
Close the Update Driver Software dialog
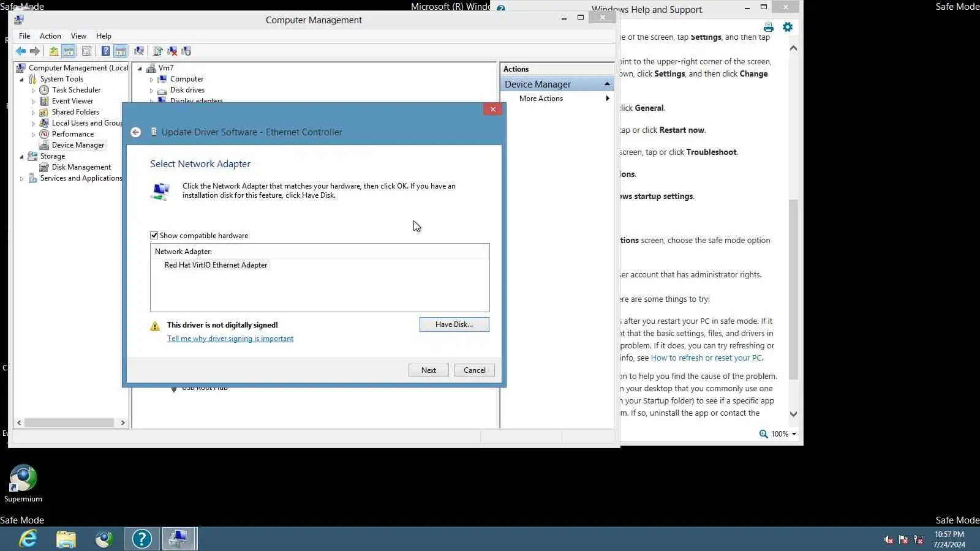click(492, 109)
